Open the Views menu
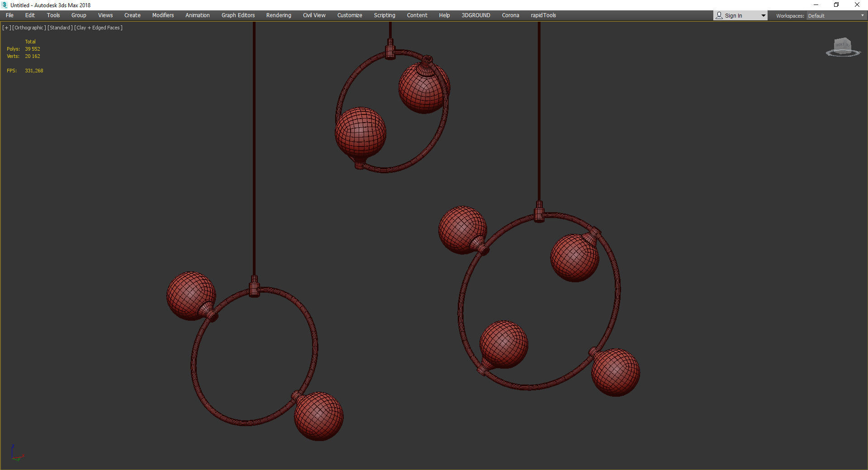The width and height of the screenshot is (868, 470). [105, 15]
